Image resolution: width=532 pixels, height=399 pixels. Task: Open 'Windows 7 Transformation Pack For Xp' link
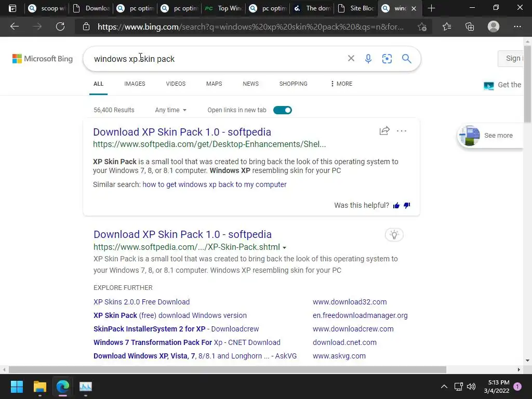[187, 342]
